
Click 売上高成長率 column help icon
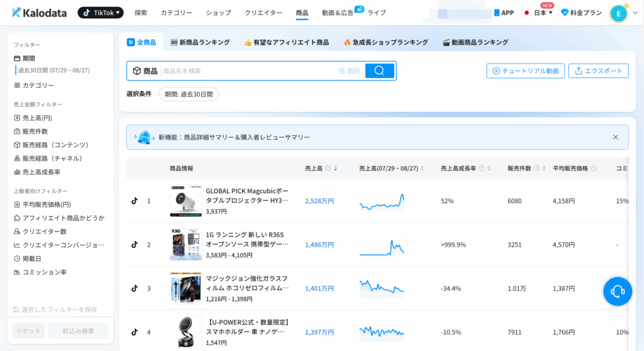tap(482, 169)
